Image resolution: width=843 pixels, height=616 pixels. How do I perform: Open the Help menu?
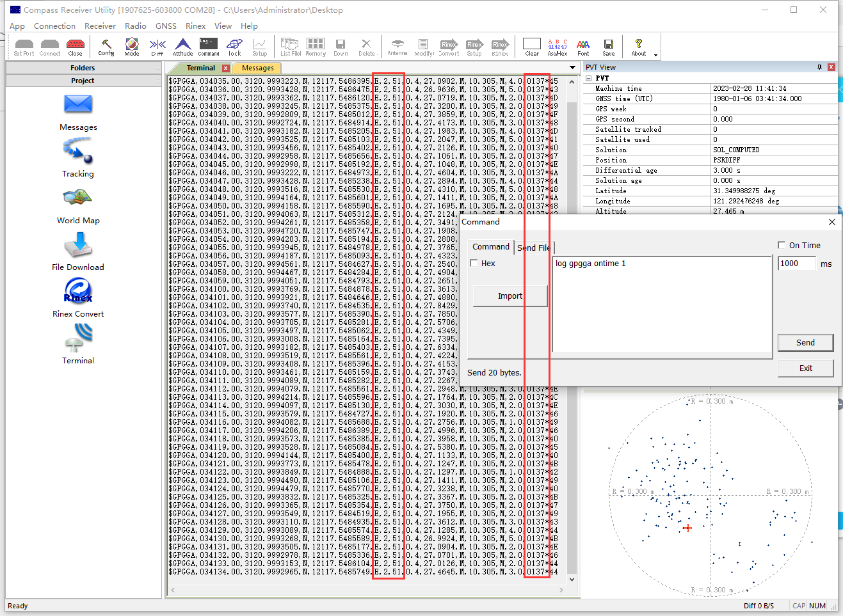(249, 26)
